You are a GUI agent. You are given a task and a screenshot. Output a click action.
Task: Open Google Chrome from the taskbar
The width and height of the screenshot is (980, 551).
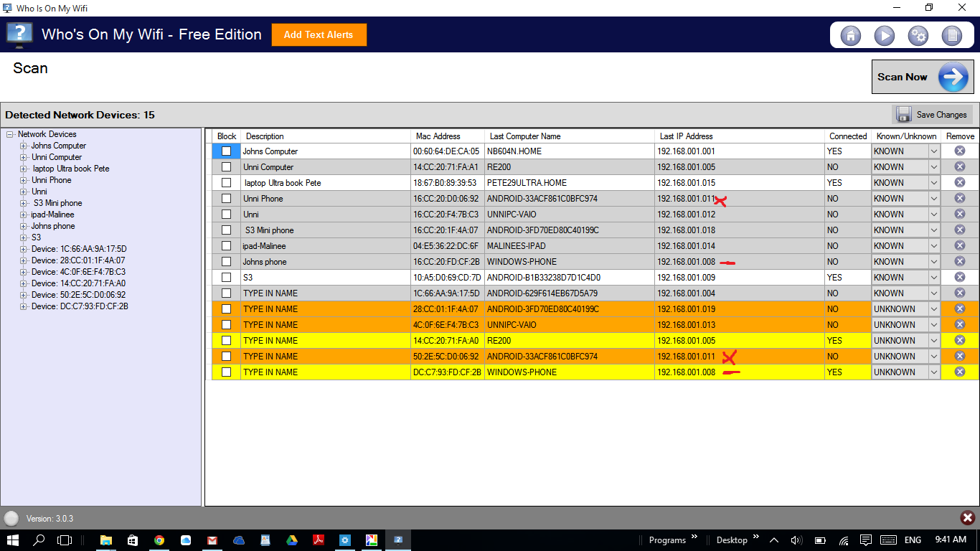[x=159, y=540]
